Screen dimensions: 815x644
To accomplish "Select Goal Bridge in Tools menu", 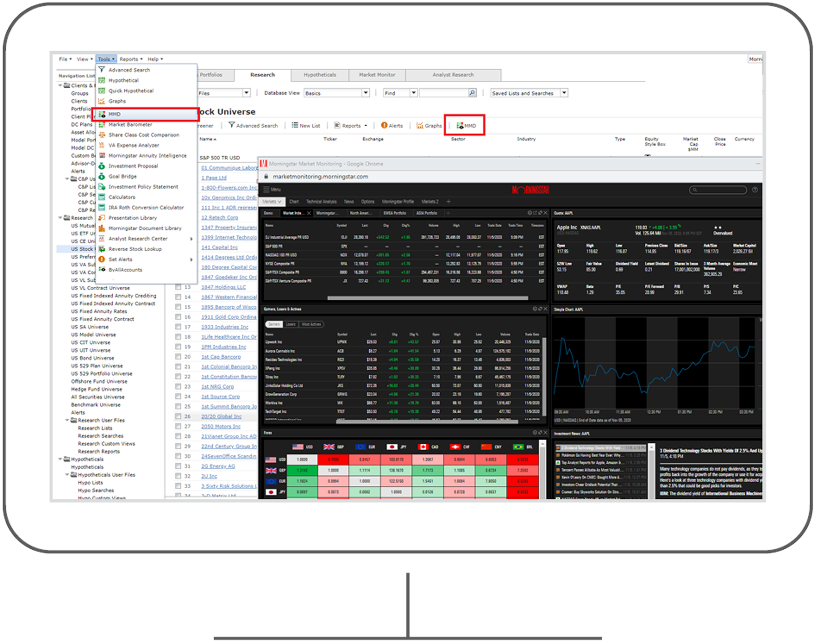I will coord(122,176).
